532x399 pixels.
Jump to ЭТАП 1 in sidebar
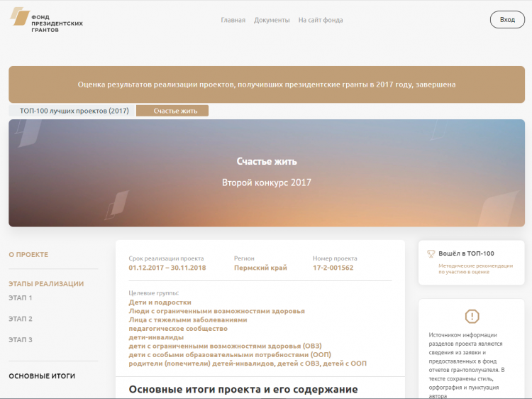point(21,297)
